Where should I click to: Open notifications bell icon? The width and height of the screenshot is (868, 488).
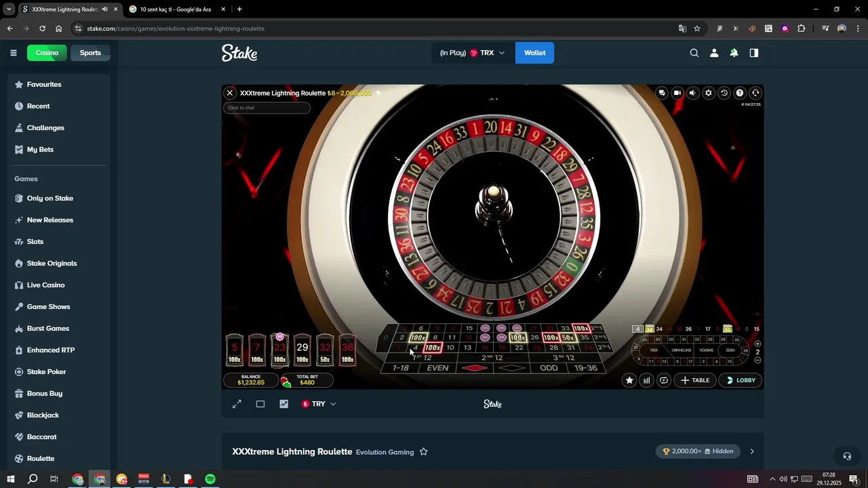pos(734,53)
